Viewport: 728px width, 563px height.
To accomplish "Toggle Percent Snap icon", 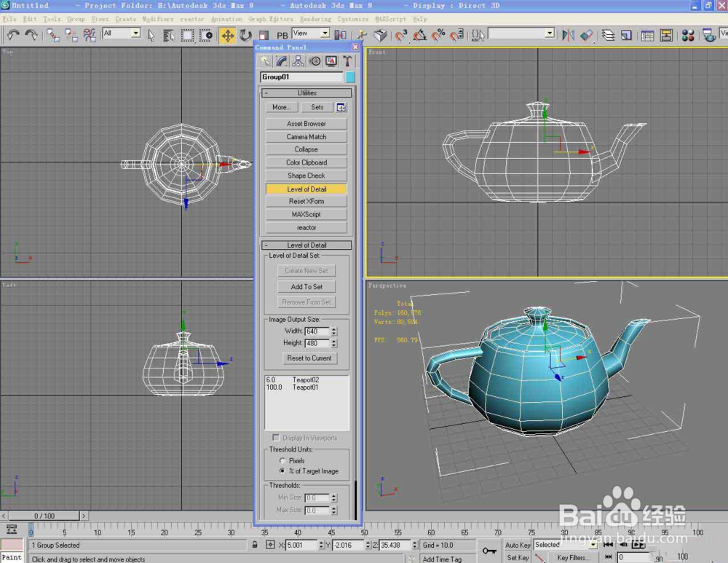I will click(438, 35).
